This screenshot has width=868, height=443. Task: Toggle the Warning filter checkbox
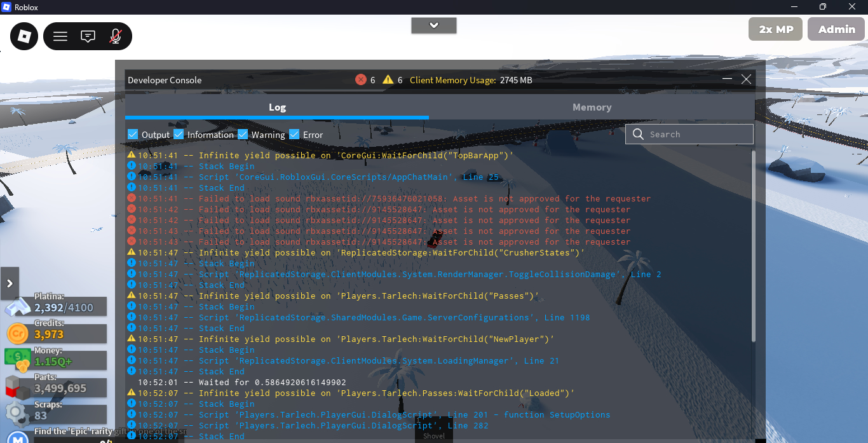pos(243,134)
